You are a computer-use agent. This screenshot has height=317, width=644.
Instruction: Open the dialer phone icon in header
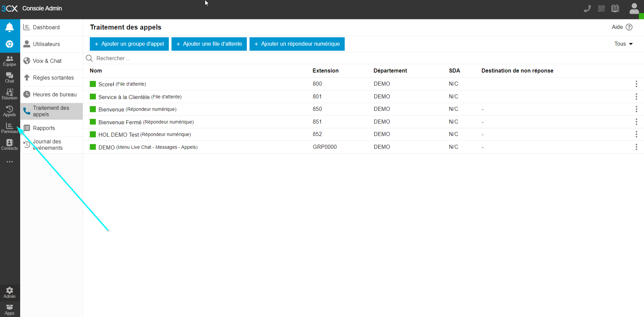(587, 9)
